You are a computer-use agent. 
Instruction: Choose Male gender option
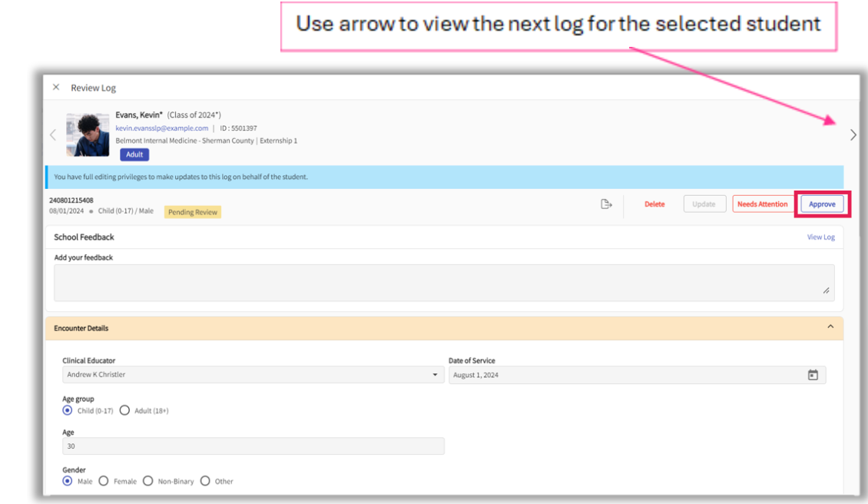point(68,481)
